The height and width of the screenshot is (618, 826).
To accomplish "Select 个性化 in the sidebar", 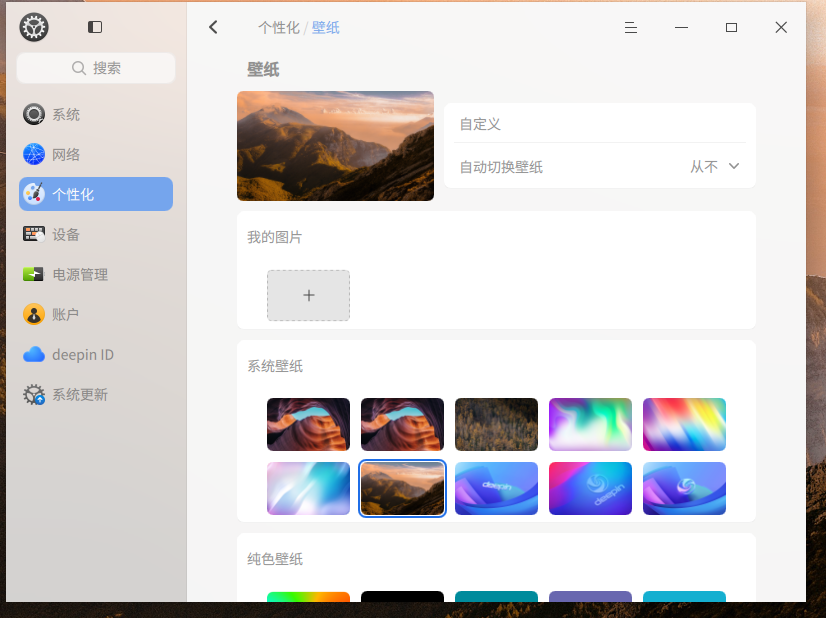I will [96, 194].
